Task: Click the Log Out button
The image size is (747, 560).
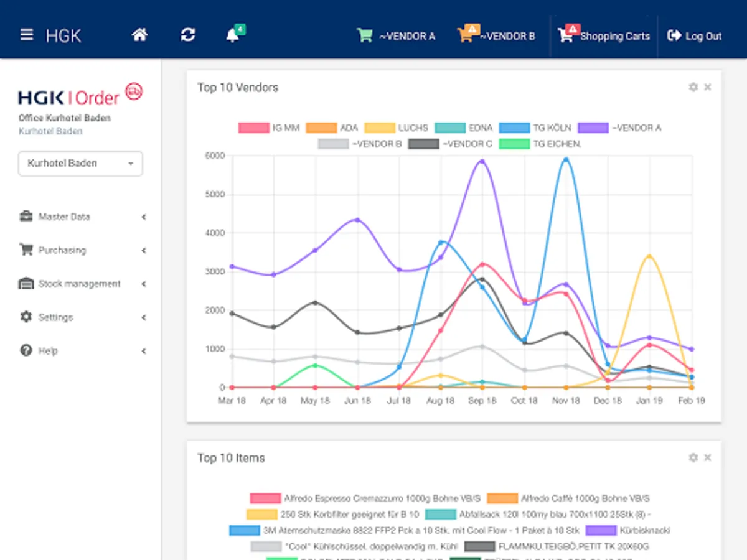Action: pyautogui.click(x=694, y=36)
